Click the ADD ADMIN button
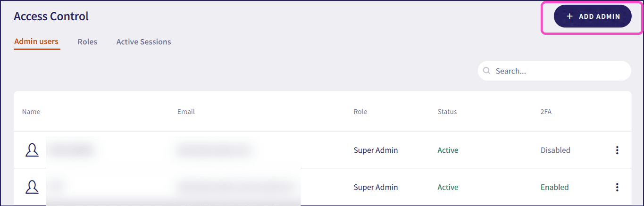The image size is (644, 206). pyautogui.click(x=593, y=16)
